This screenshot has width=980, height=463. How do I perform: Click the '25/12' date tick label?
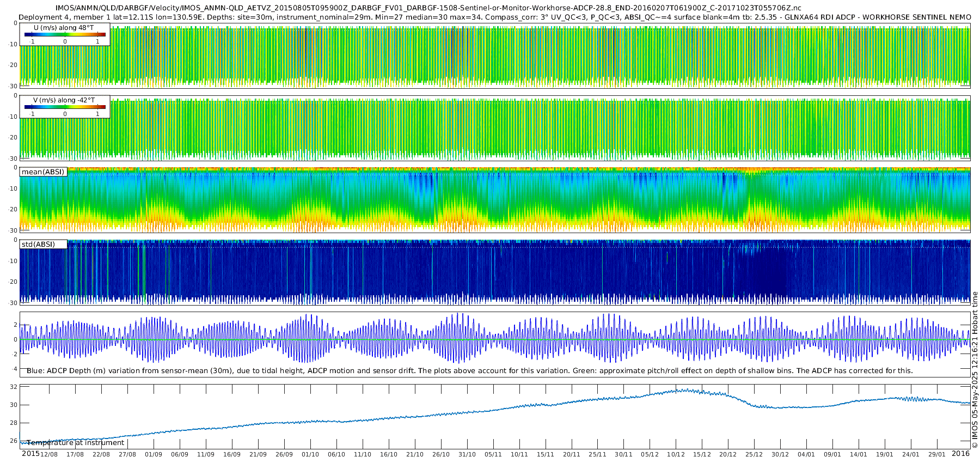click(755, 454)
